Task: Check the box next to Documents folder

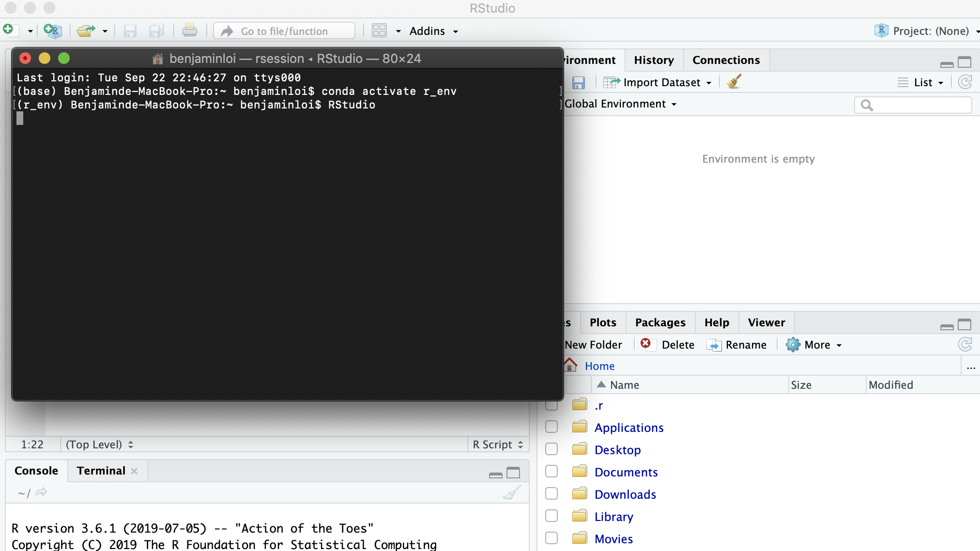Action: tap(551, 471)
